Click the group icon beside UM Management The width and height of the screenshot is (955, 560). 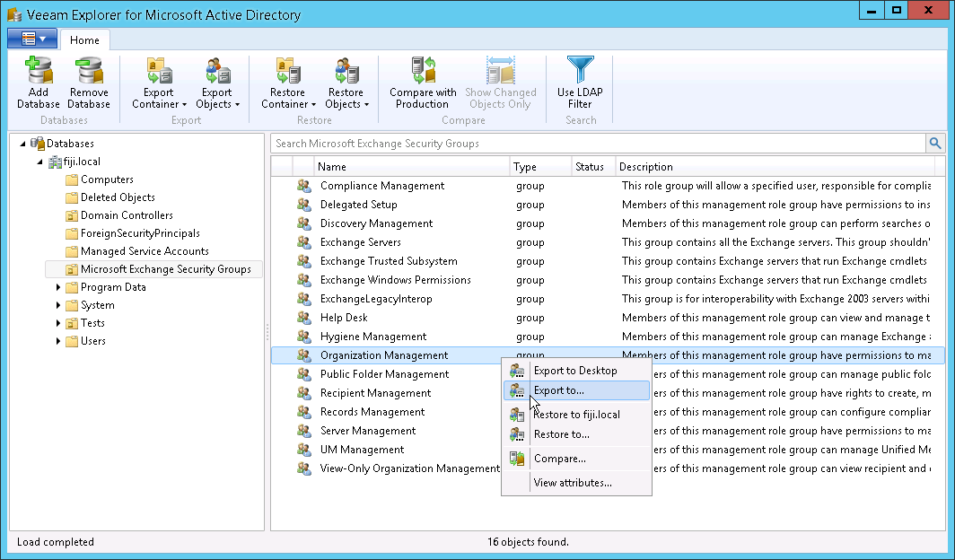tap(304, 450)
